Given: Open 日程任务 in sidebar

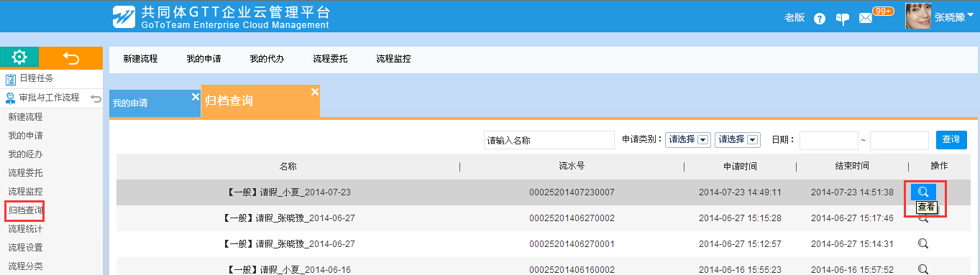Looking at the screenshot, I should point(36,78).
